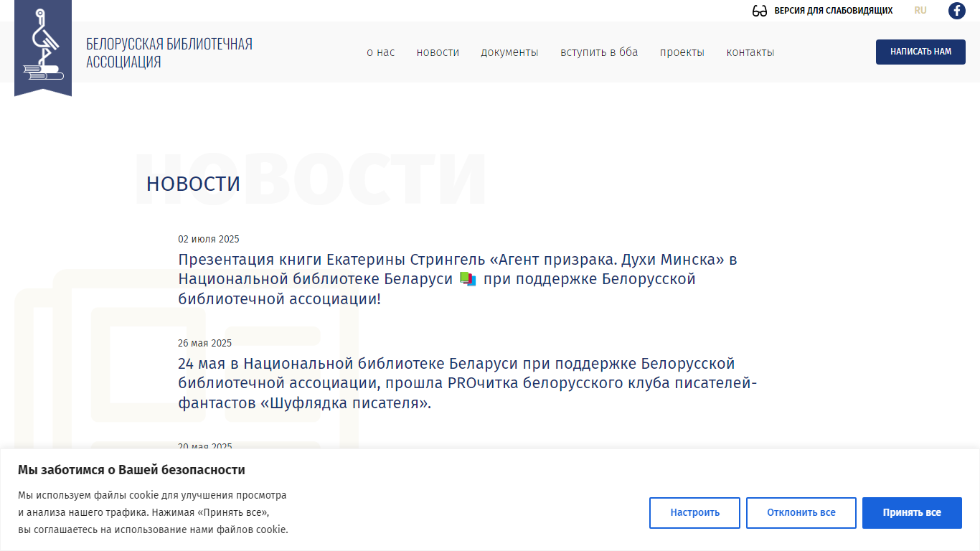The image size is (980, 551).
Task: Open the 'Шуфлядка писателя' PROчитка news article
Action: [468, 383]
